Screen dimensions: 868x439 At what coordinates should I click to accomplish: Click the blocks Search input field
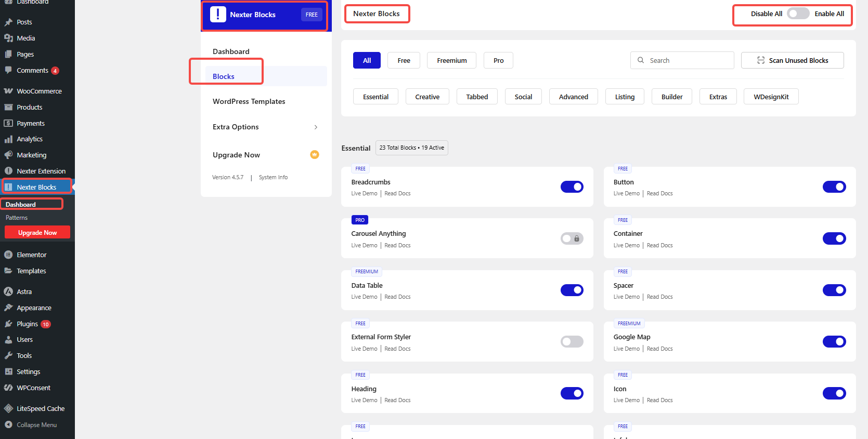tap(682, 60)
